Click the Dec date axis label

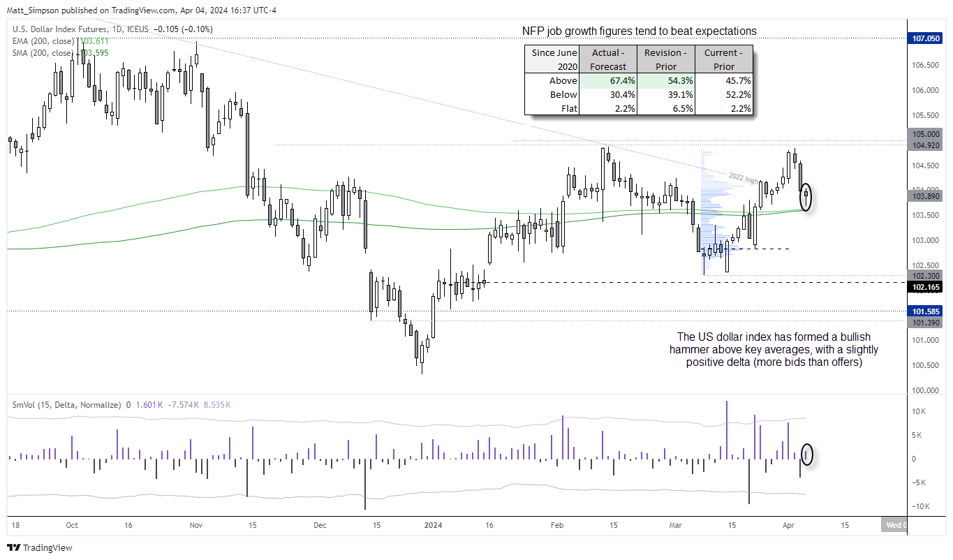320,524
